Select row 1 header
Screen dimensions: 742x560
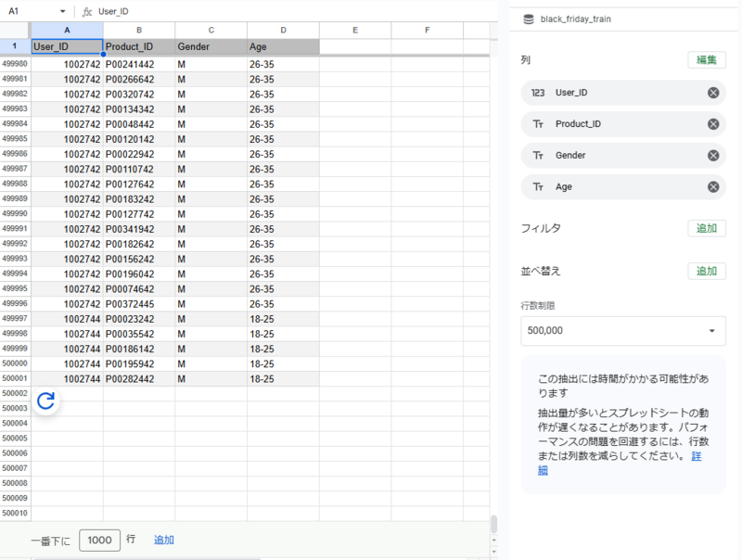[15, 46]
